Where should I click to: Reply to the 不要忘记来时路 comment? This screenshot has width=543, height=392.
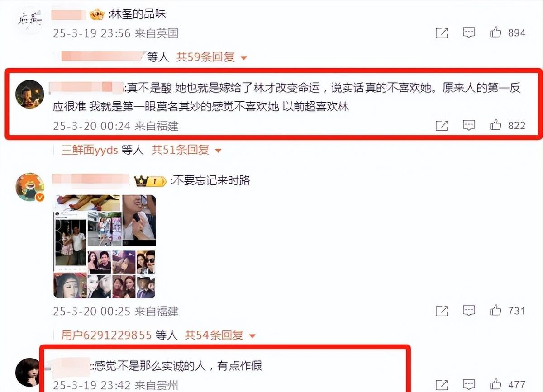click(x=469, y=311)
